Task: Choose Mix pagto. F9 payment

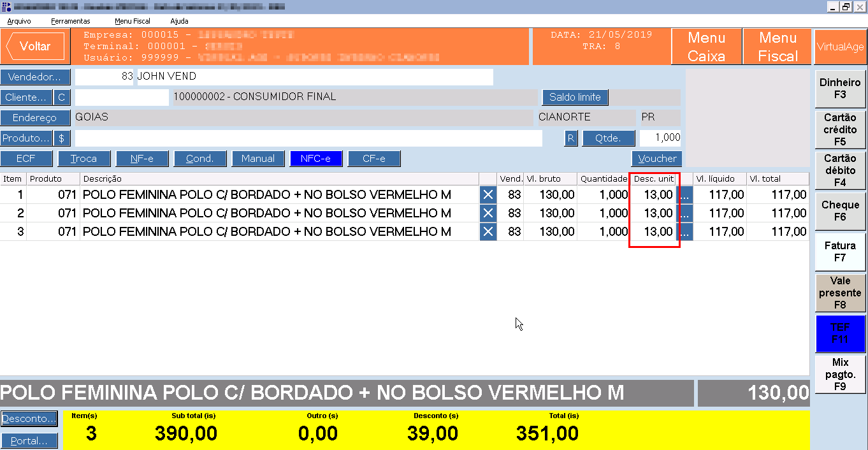Action: pyautogui.click(x=840, y=374)
